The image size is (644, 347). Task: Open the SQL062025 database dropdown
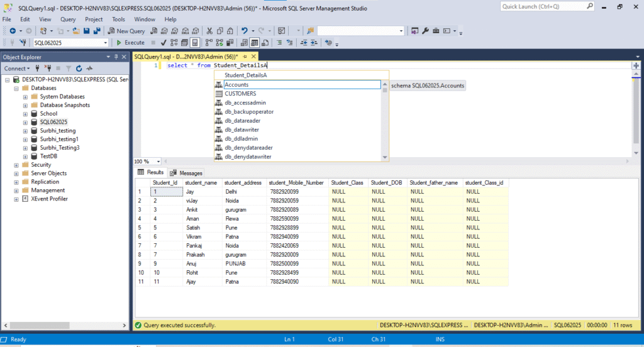click(x=105, y=43)
